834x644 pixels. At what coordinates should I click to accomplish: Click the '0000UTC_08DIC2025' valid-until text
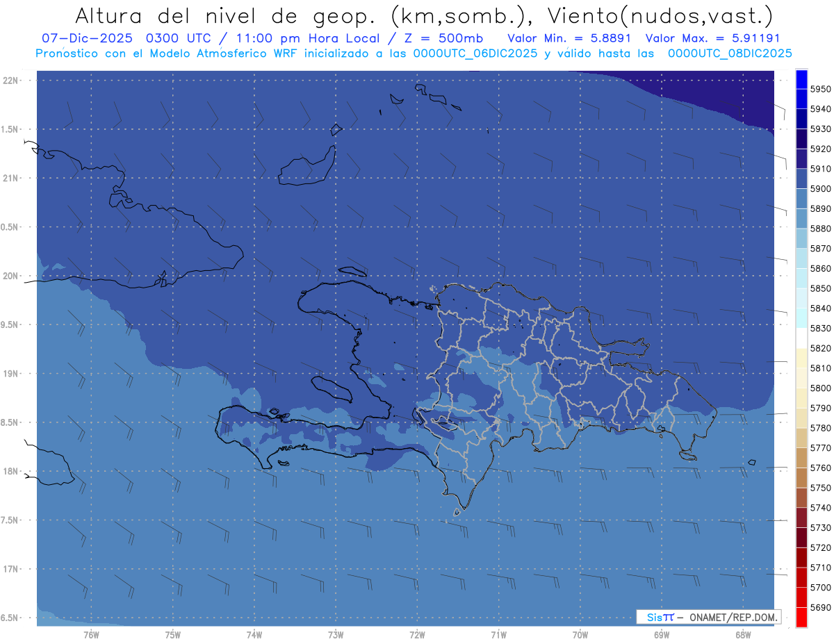(729, 53)
